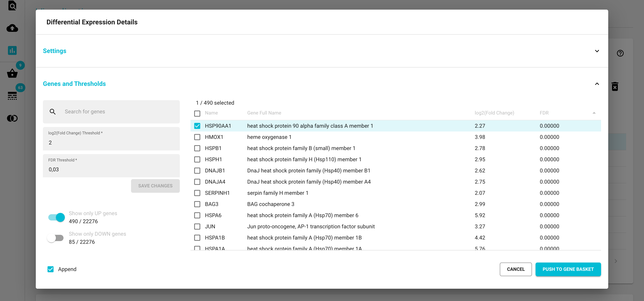This screenshot has width=644, height=301.
Task: Collapse the Genes and Thresholds section
Action: tap(597, 84)
